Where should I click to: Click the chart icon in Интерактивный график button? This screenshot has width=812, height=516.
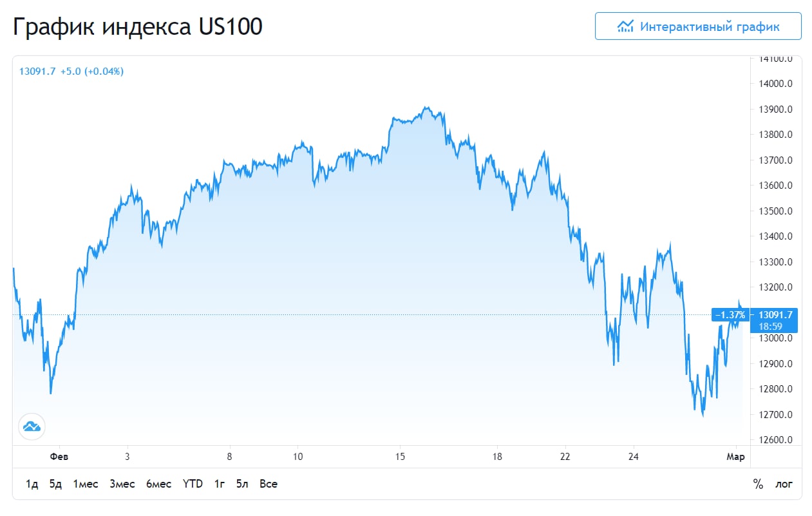(625, 26)
